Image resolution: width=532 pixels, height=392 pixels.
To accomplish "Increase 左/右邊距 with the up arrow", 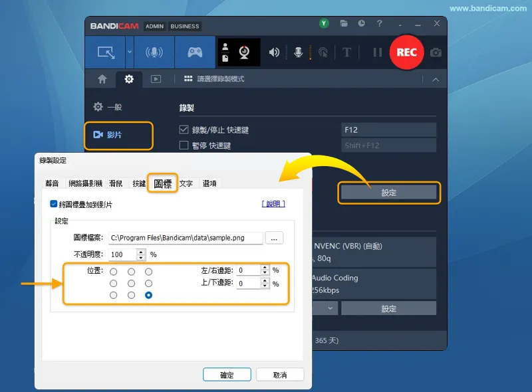I will [265, 268].
